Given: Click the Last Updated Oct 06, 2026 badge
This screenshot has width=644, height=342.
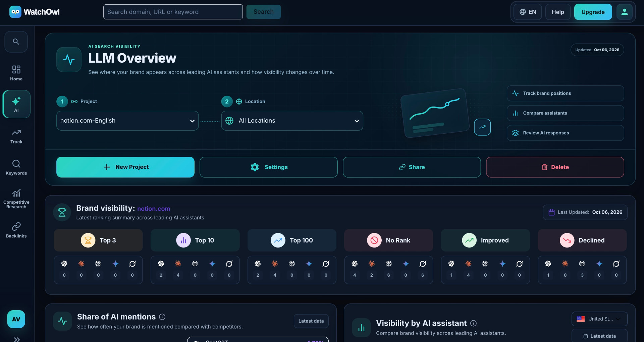Looking at the screenshot, I should pyautogui.click(x=585, y=212).
